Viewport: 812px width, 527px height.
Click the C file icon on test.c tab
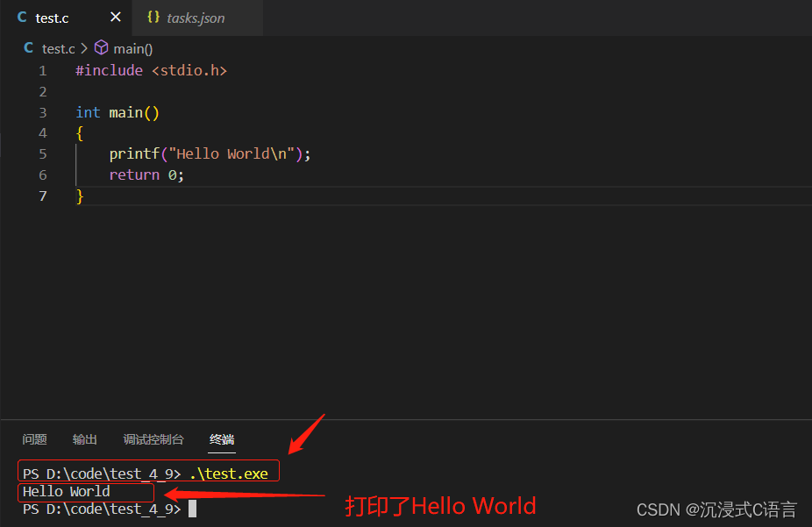pos(22,17)
